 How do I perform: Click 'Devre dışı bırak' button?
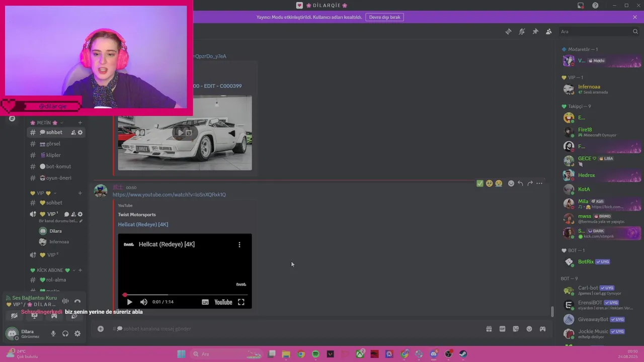tap(384, 17)
